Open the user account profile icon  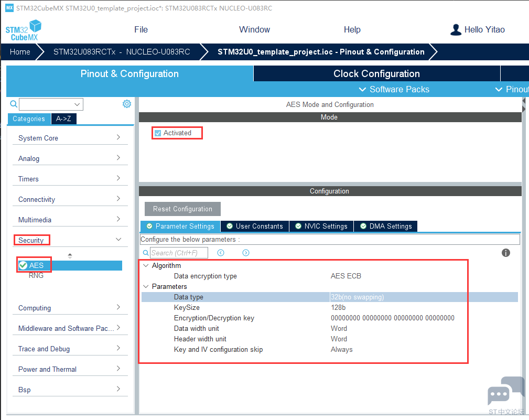pos(456,30)
